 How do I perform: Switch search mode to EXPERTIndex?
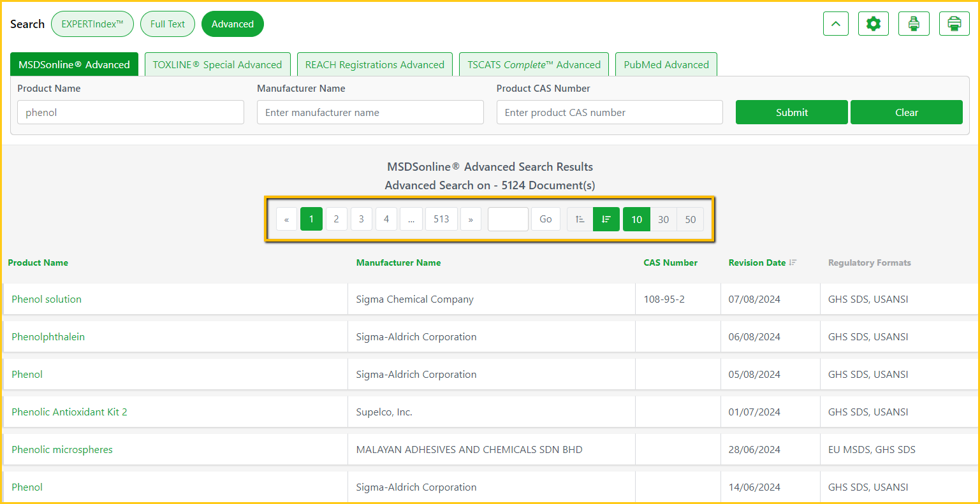[92, 24]
